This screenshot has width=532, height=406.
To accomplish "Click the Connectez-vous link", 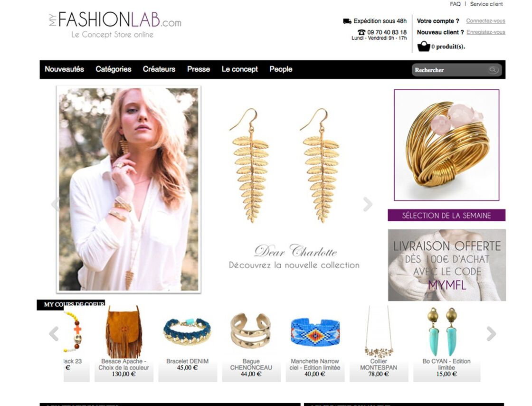I will click(x=485, y=21).
